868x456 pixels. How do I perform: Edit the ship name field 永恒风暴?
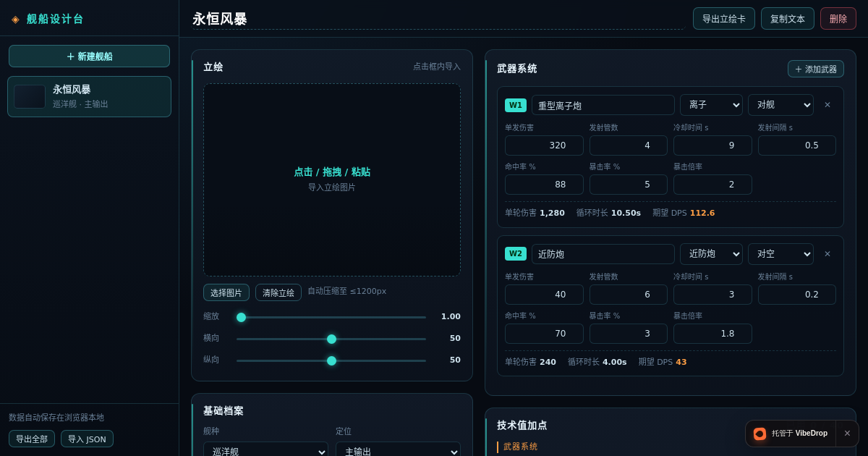pos(438,20)
